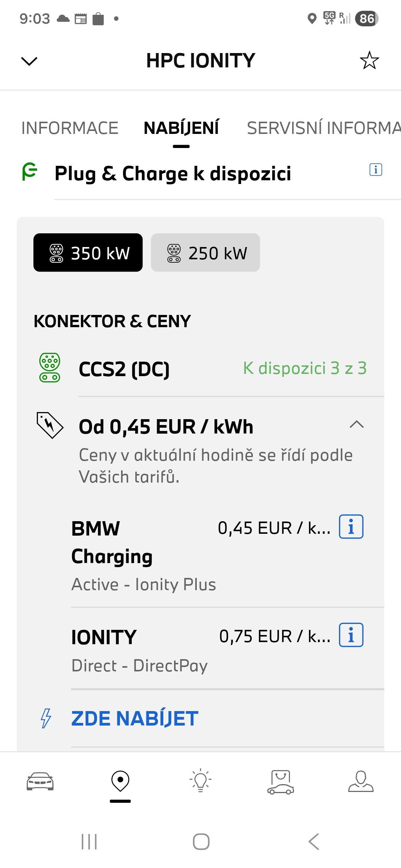The image size is (401, 868).
Task: Show Plug & Charge info icon
Action: pyautogui.click(x=375, y=170)
